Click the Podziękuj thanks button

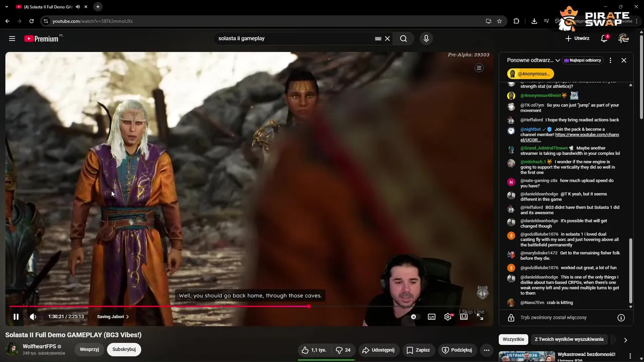[457, 350]
